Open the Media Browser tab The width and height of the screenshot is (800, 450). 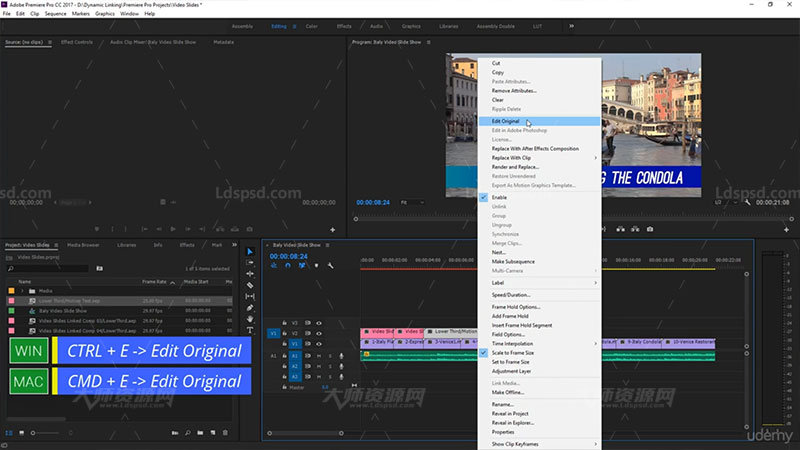83,245
